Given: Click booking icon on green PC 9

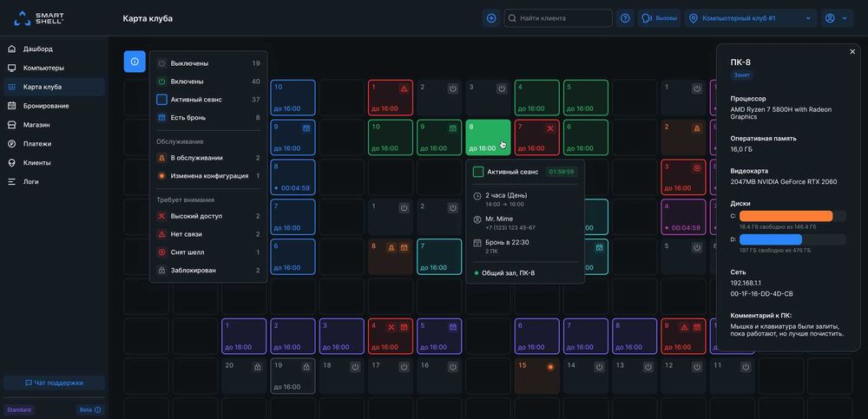Looking at the screenshot, I should (x=453, y=128).
